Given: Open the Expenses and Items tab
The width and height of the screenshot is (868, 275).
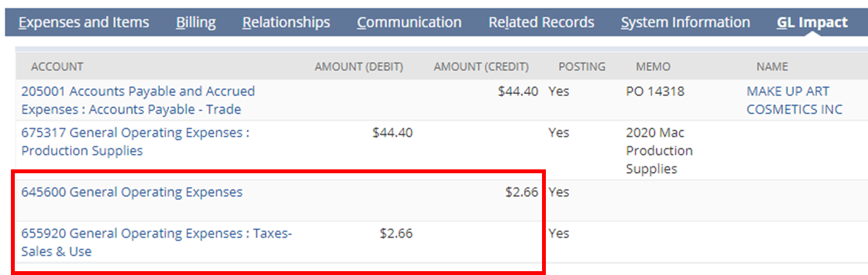Looking at the screenshot, I should (84, 23).
